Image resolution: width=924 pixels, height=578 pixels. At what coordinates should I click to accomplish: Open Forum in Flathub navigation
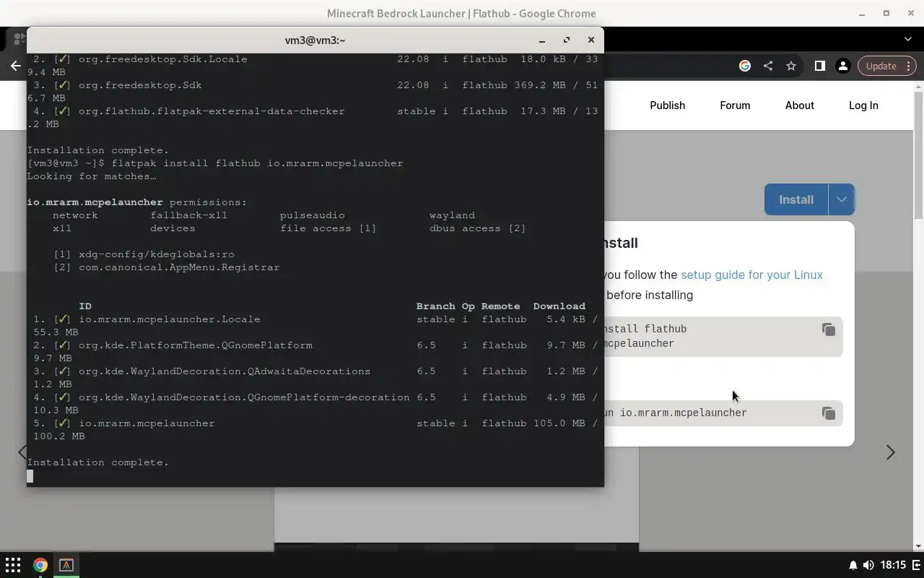735,105
